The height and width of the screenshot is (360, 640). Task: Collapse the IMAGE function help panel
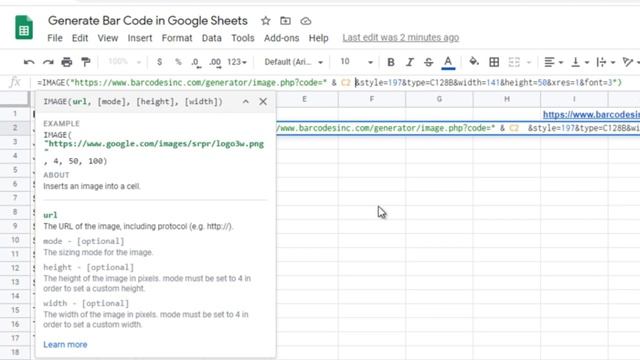pyautogui.click(x=246, y=102)
